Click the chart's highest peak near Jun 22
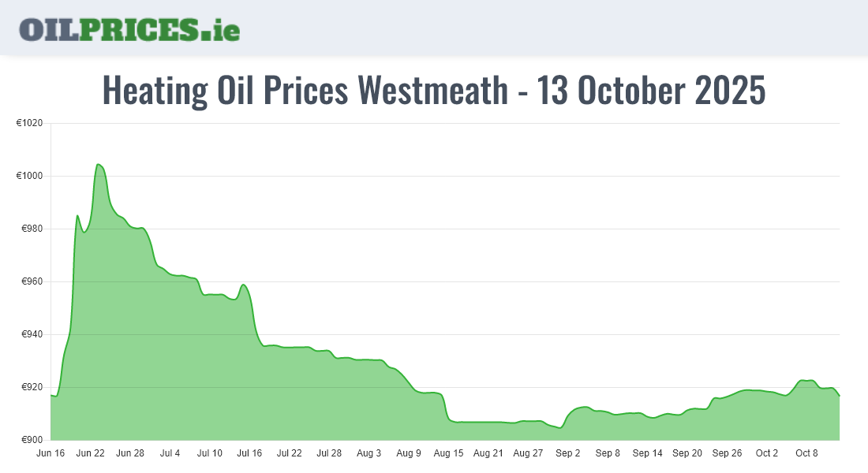Screen dimensions: 868x473 [98, 164]
